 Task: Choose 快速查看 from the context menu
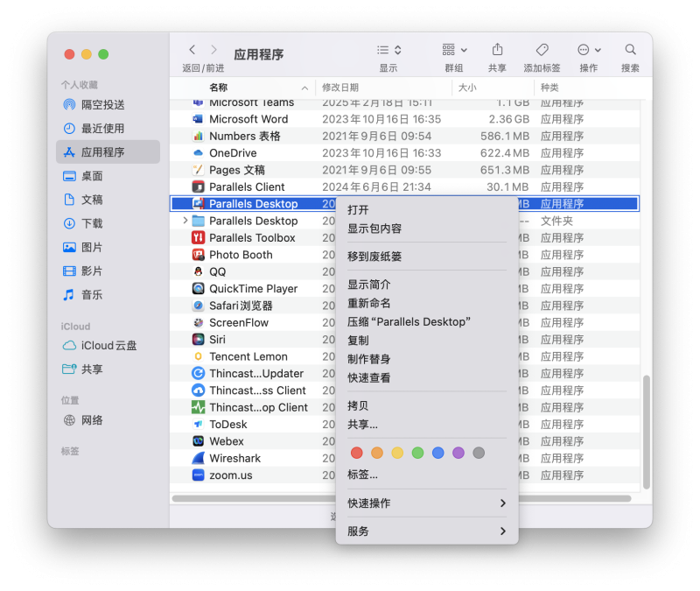point(427,378)
